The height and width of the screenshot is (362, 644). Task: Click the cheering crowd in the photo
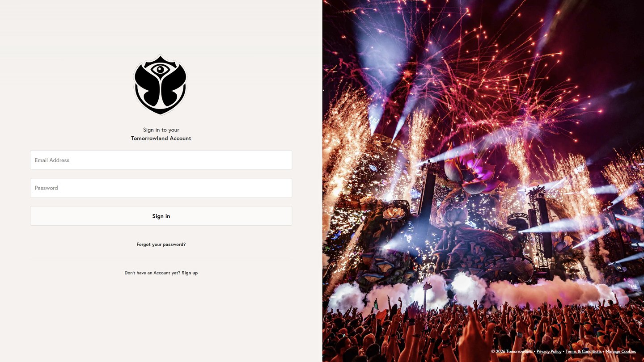[483, 333]
